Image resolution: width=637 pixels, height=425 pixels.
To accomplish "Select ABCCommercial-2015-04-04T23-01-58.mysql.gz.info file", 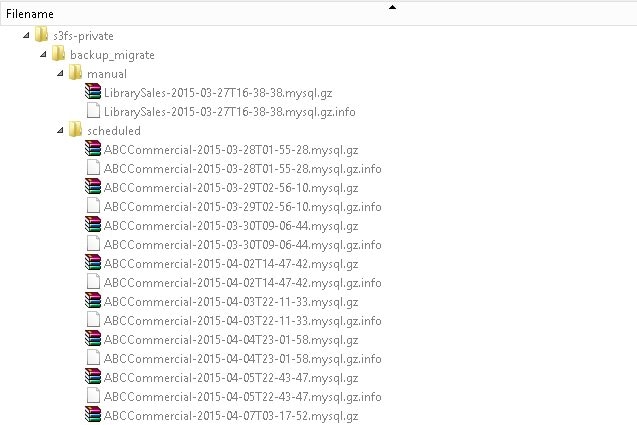I will (243, 359).
